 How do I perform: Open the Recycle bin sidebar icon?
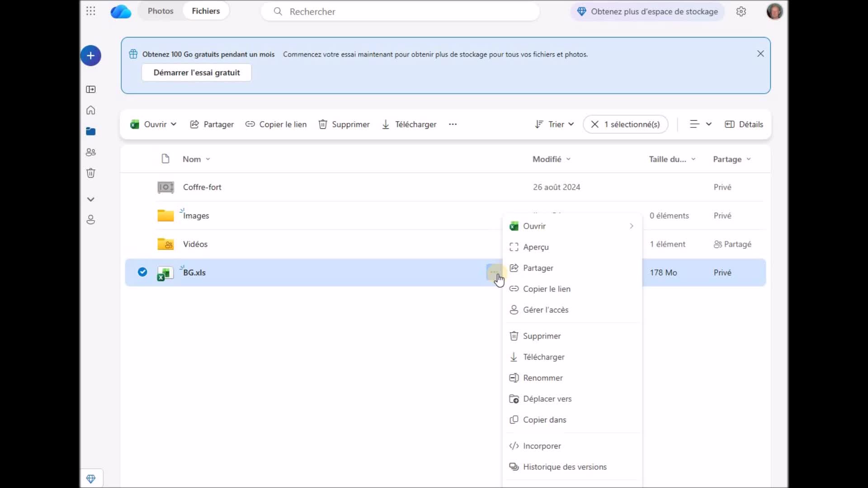point(90,173)
